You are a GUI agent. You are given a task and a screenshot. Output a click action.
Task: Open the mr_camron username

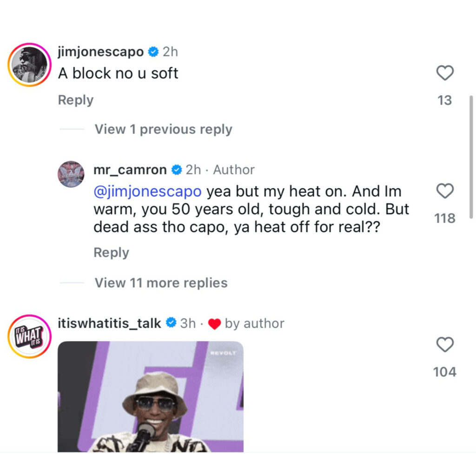click(130, 170)
